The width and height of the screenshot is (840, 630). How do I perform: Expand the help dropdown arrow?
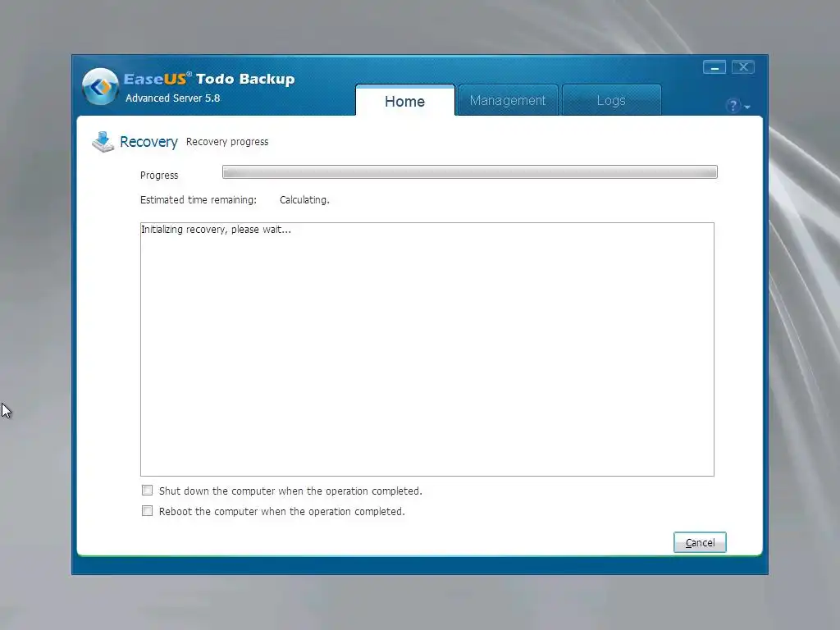tap(747, 107)
